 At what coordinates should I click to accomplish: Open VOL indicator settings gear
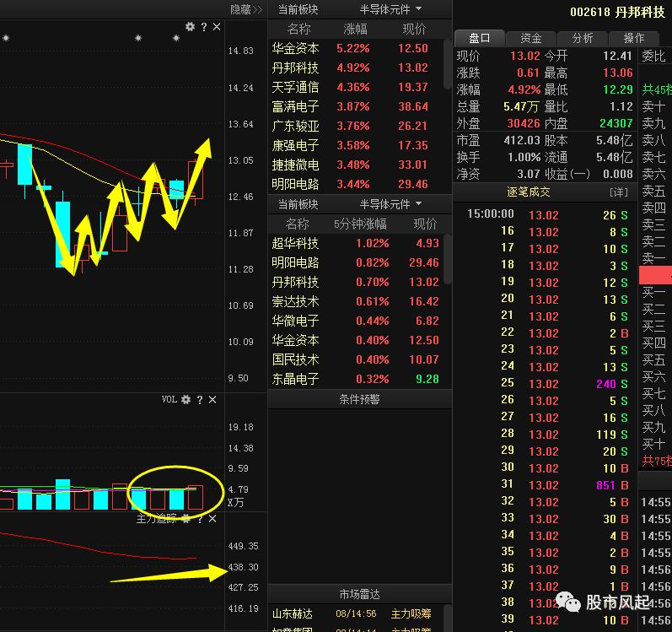pos(185,400)
